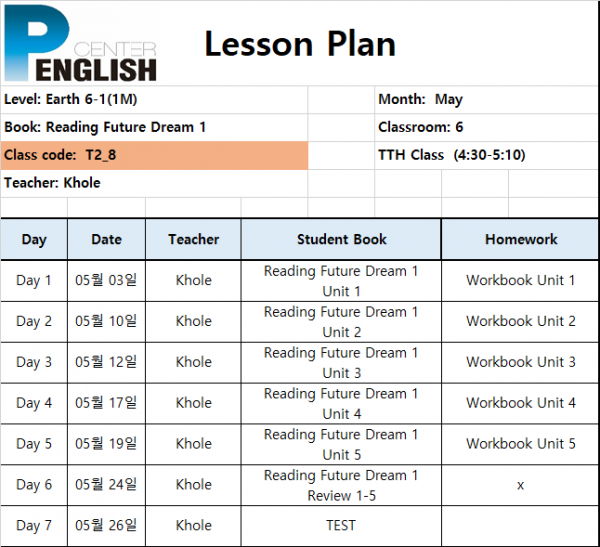Select the Workbook Unit 2 homework cell
The height and width of the screenshot is (547, 600).
pos(520,322)
